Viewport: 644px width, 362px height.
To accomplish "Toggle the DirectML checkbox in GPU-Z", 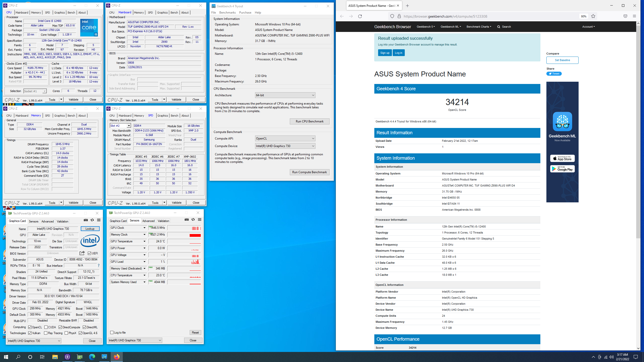I will [85, 327].
